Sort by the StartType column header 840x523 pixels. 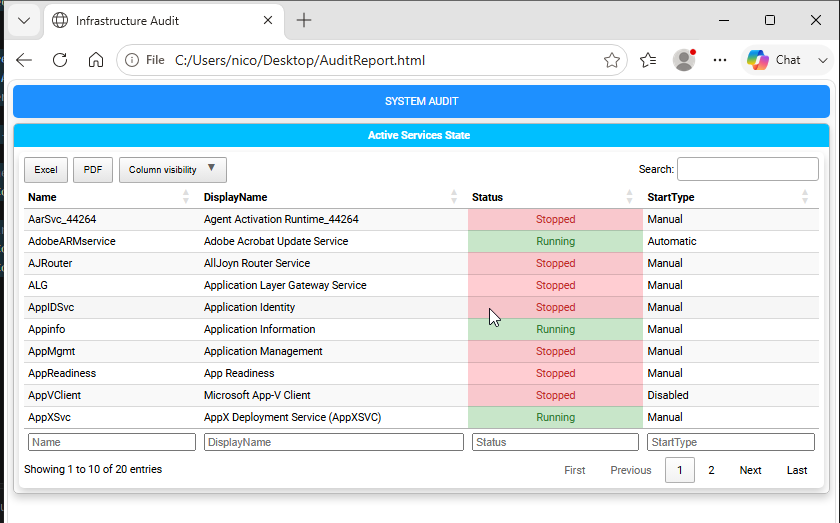[731, 197]
